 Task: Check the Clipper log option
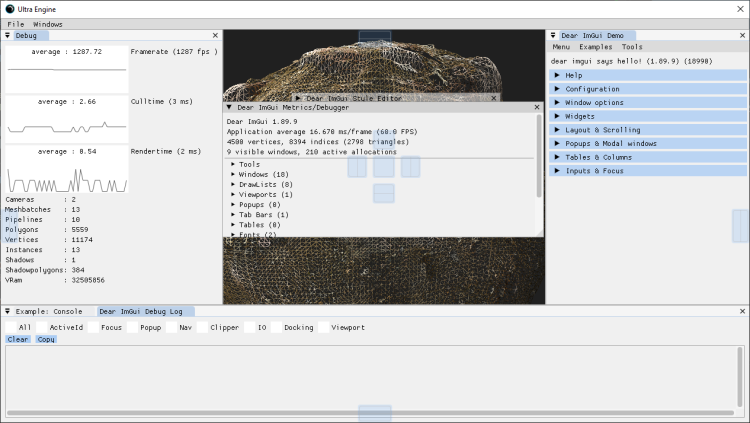click(x=202, y=327)
